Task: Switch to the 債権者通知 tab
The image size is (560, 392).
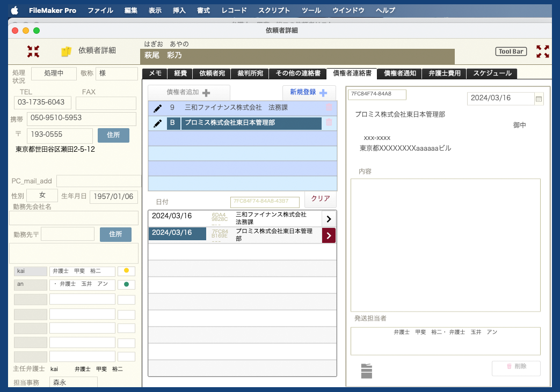Action: pyautogui.click(x=399, y=73)
